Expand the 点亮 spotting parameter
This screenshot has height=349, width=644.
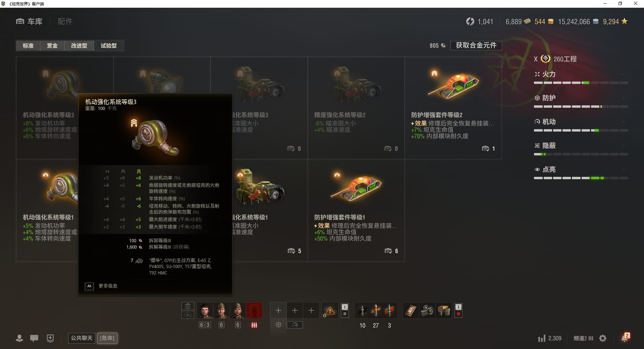click(x=581, y=169)
